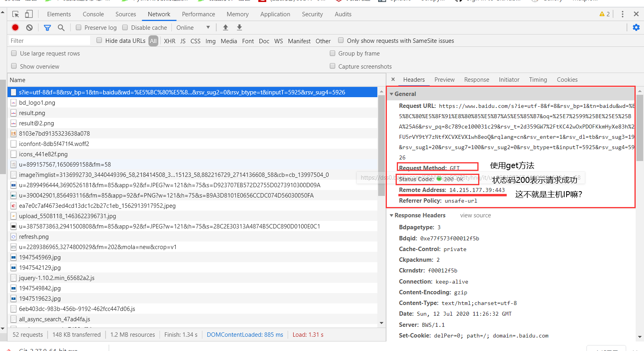Image resolution: width=644 pixels, height=351 pixels.
Task: Filter requests by XHR type
Action: (169, 41)
